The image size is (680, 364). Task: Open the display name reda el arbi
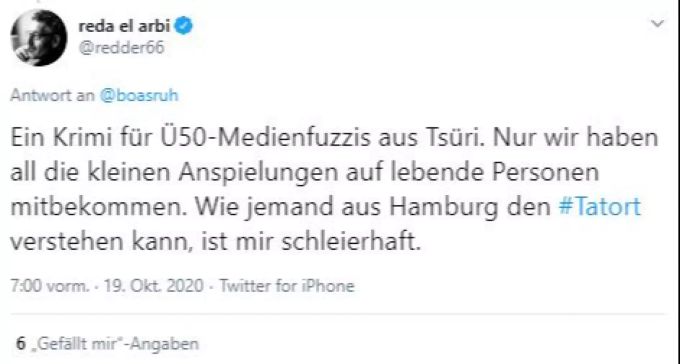124,26
